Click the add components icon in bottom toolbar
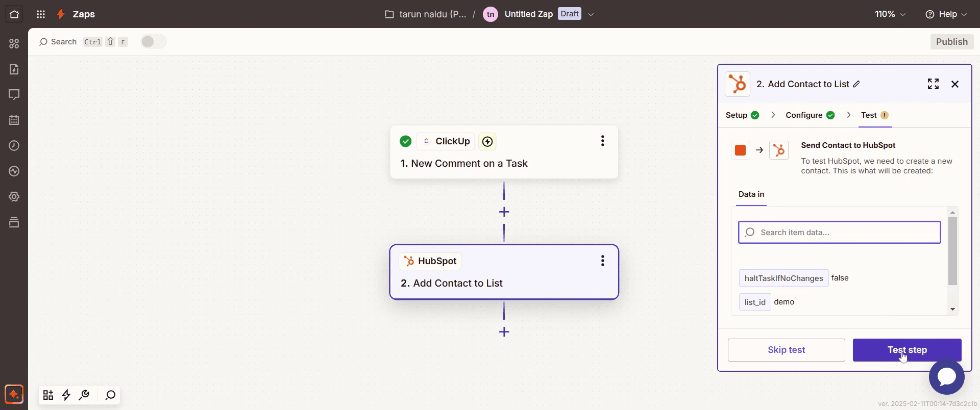Viewport: 980px width, 410px height. [48, 395]
